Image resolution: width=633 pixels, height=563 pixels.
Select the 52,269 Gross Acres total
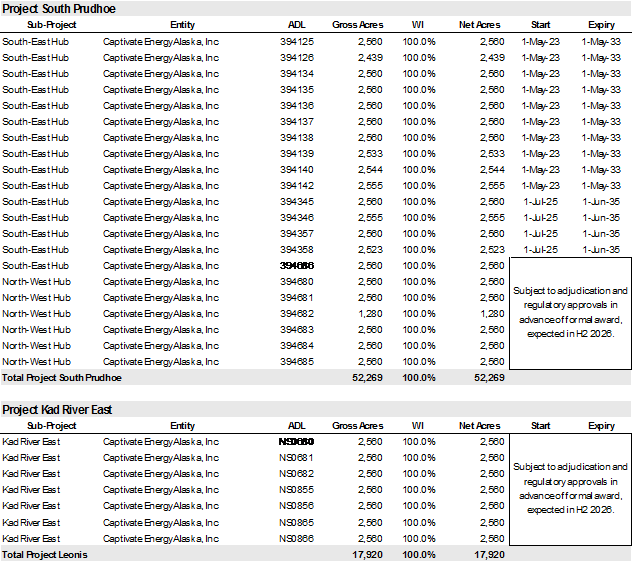(367, 378)
